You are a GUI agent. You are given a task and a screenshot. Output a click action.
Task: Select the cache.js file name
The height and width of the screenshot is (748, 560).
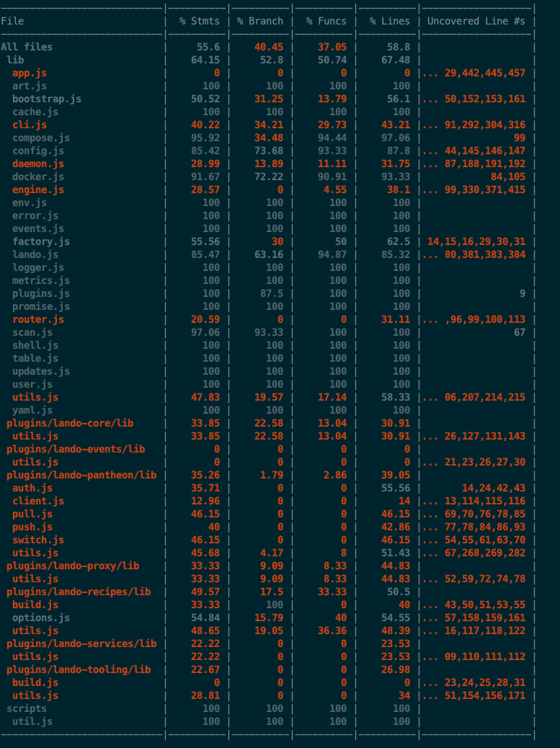click(x=35, y=112)
